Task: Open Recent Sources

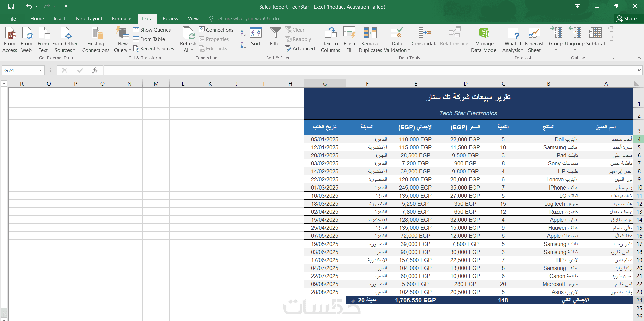Action: (x=153, y=49)
